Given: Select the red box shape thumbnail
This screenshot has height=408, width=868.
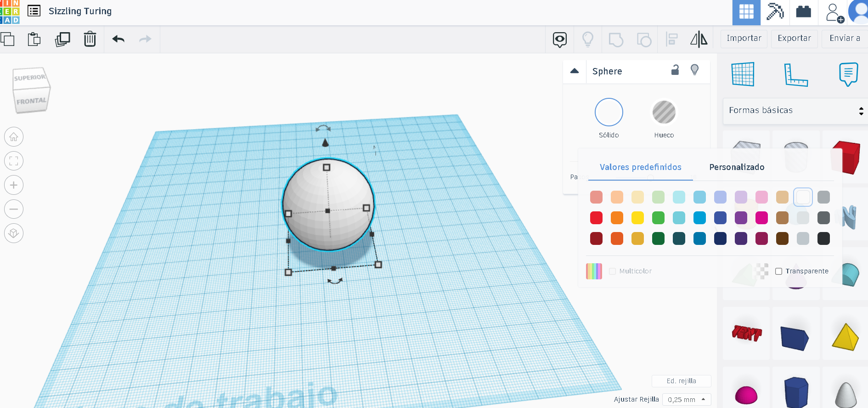Looking at the screenshot, I should click(x=846, y=157).
